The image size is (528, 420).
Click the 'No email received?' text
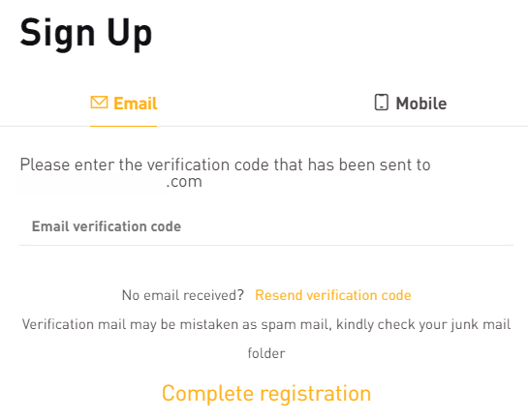(x=183, y=295)
